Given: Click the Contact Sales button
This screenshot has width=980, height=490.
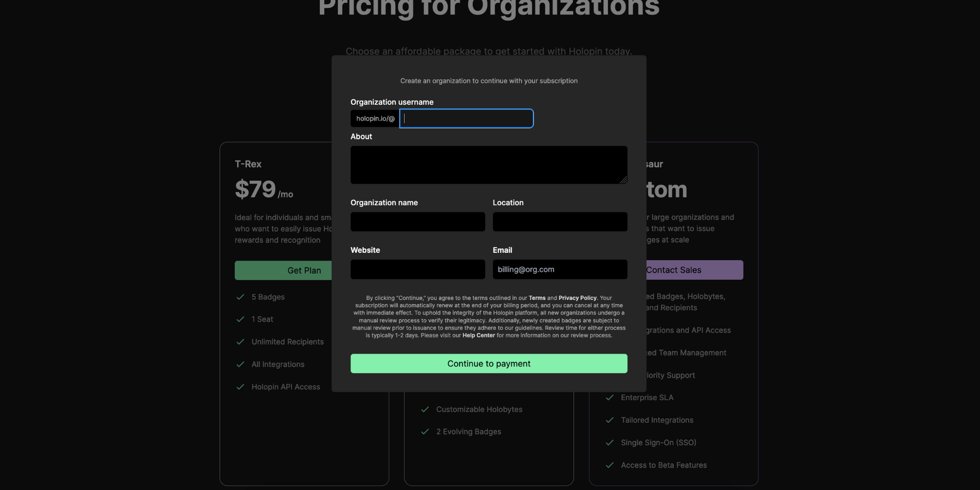Looking at the screenshot, I should (x=694, y=270).
